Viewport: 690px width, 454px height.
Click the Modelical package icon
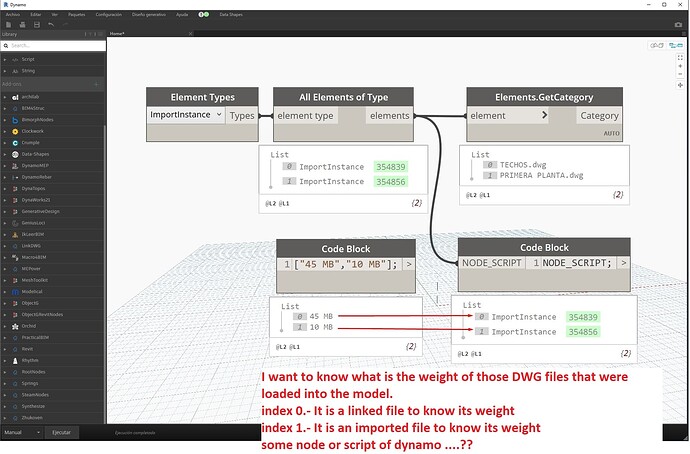[15, 292]
